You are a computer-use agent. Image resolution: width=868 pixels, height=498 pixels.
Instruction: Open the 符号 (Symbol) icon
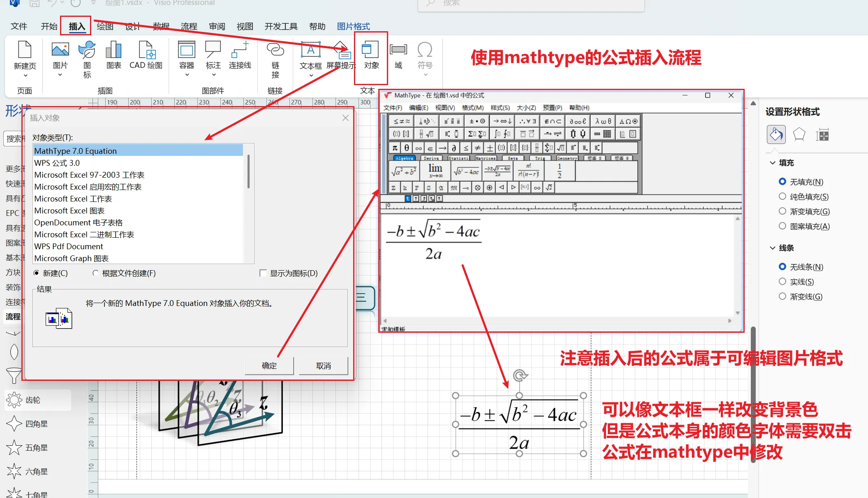(425, 50)
